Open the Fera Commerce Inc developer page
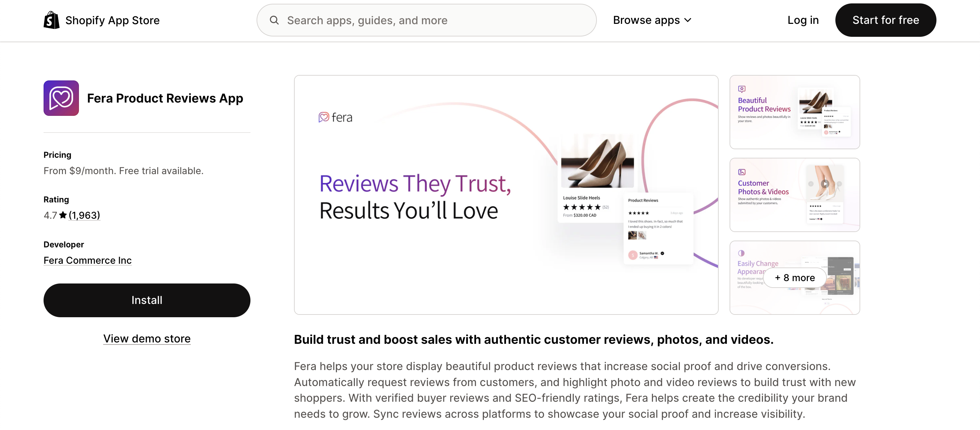 [87, 261]
